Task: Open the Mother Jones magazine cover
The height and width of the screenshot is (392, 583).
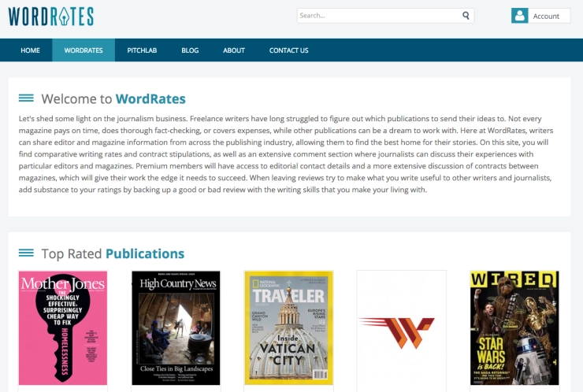Action: pos(63,327)
